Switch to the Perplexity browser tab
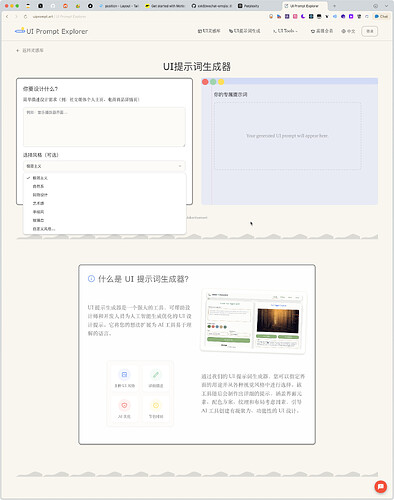Viewport: 394px width, 500px height. coord(249,6)
